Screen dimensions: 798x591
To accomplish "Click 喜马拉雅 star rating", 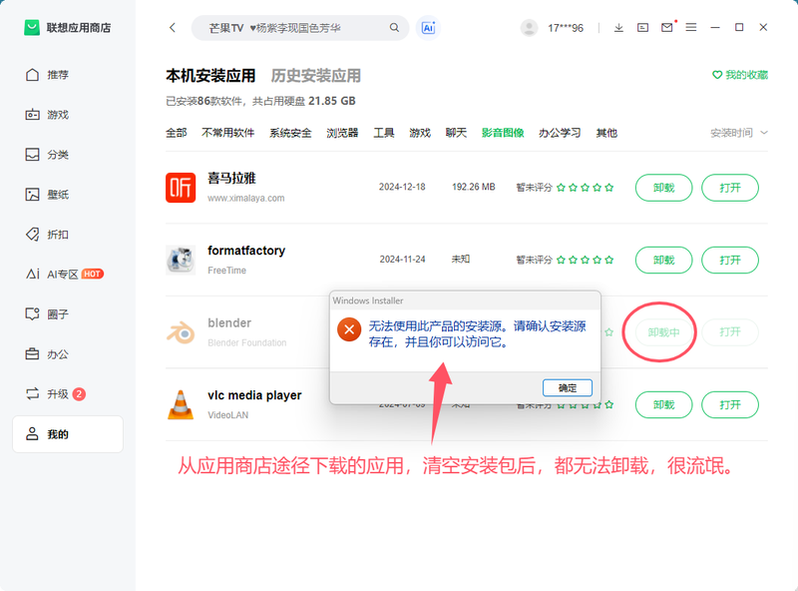I will click(x=585, y=187).
